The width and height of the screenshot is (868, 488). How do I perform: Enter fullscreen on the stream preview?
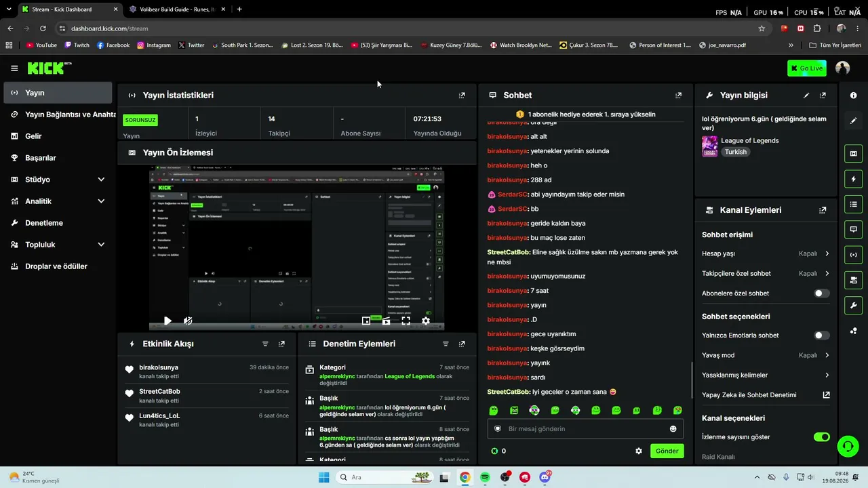(x=406, y=321)
